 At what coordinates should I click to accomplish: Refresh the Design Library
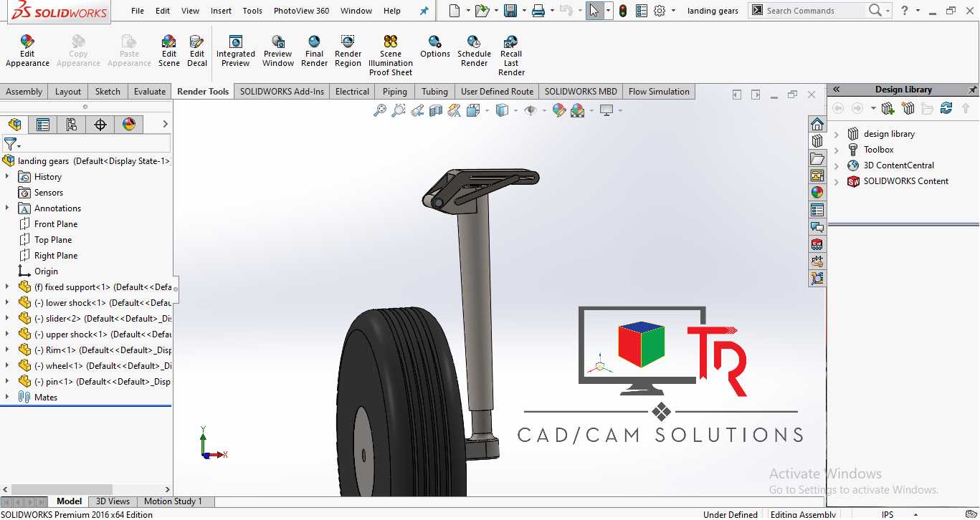[x=946, y=109]
